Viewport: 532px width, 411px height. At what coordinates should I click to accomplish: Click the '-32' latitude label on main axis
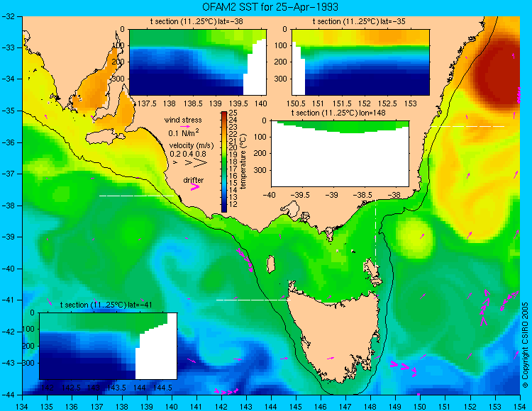9,16
